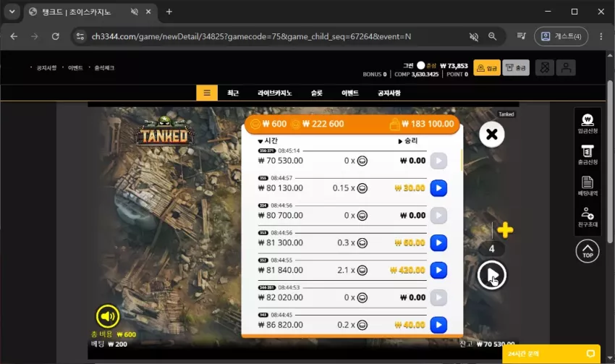
Task: Click the ₩ 183 100.00 total in header
Action: pyautogui.click(x=428, y=124)
